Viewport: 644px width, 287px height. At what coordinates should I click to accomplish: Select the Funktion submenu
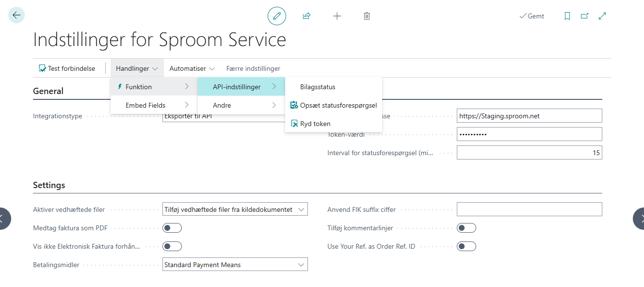pyautogui.click(x=154, y=87)
